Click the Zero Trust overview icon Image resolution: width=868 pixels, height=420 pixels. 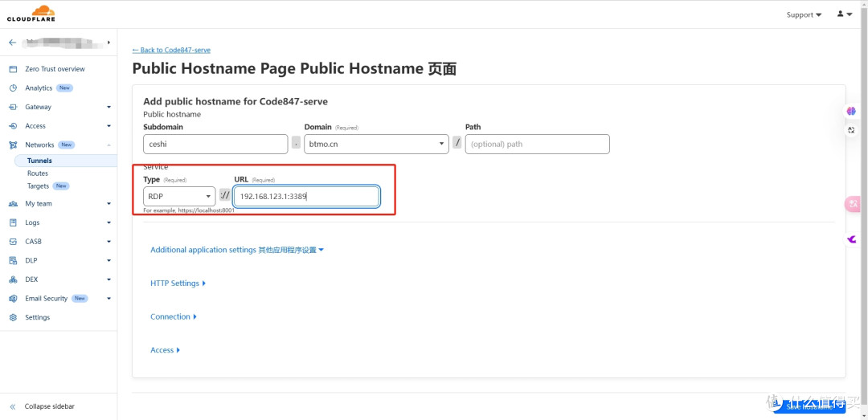point(14,69)
